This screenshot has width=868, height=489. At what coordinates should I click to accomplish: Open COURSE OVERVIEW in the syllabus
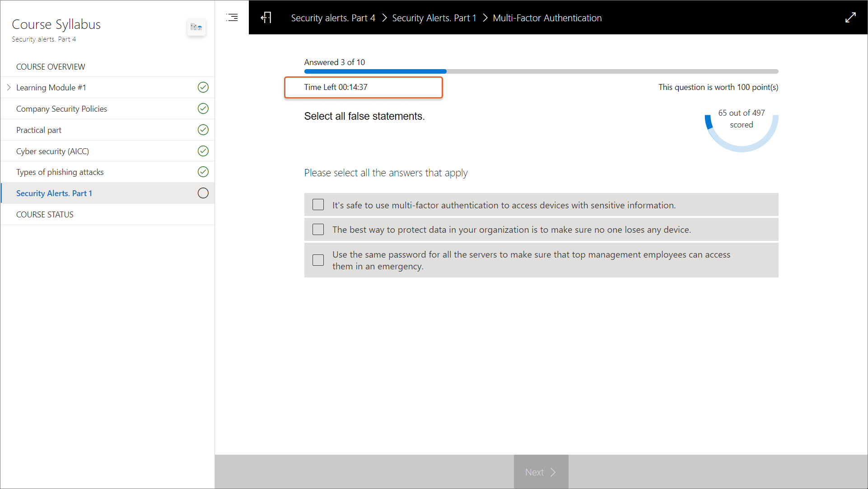[51, 66]
